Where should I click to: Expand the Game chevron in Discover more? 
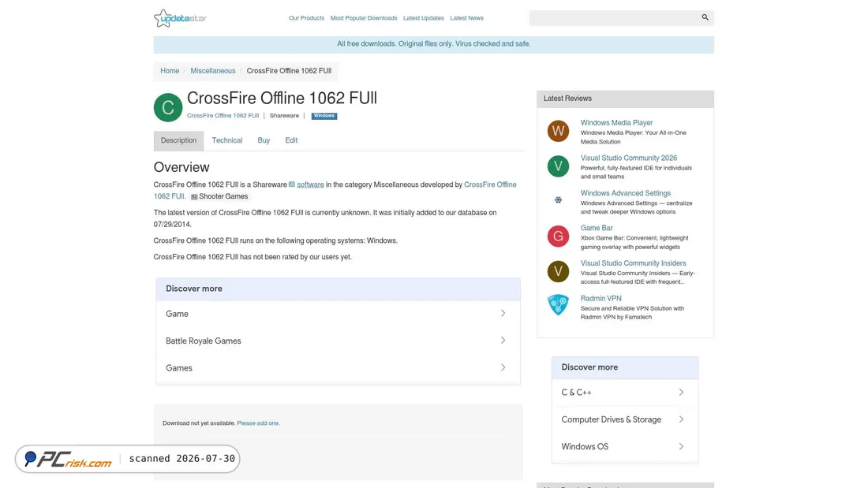tap(503, 313)
